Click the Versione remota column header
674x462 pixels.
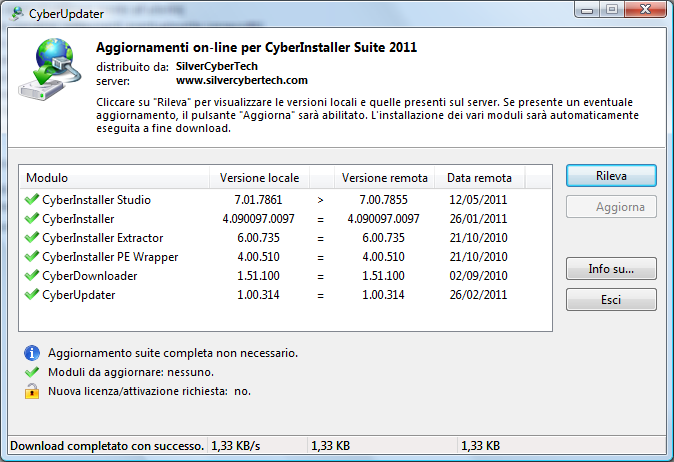(384, 177)
